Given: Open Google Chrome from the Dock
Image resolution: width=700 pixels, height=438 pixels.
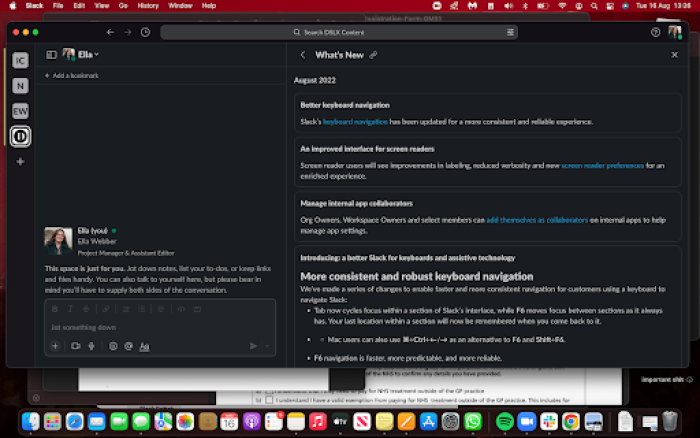Looking at the screenshot, I should [x=571, y=421].
